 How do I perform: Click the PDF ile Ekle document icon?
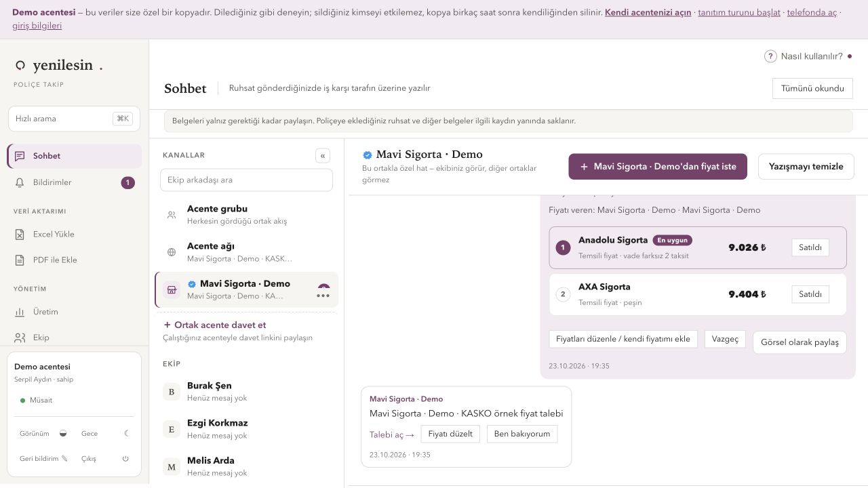20,260
